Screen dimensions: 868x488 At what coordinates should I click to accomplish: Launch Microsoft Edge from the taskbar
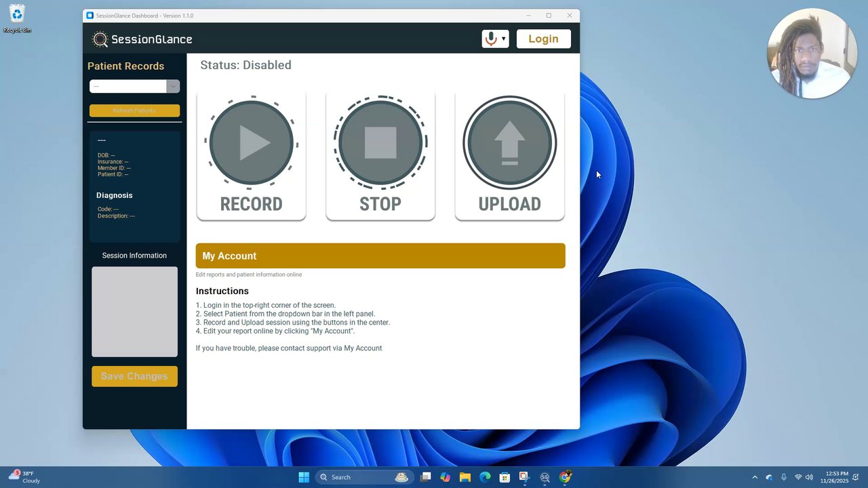pyautogui.click(x=485, y=477)
